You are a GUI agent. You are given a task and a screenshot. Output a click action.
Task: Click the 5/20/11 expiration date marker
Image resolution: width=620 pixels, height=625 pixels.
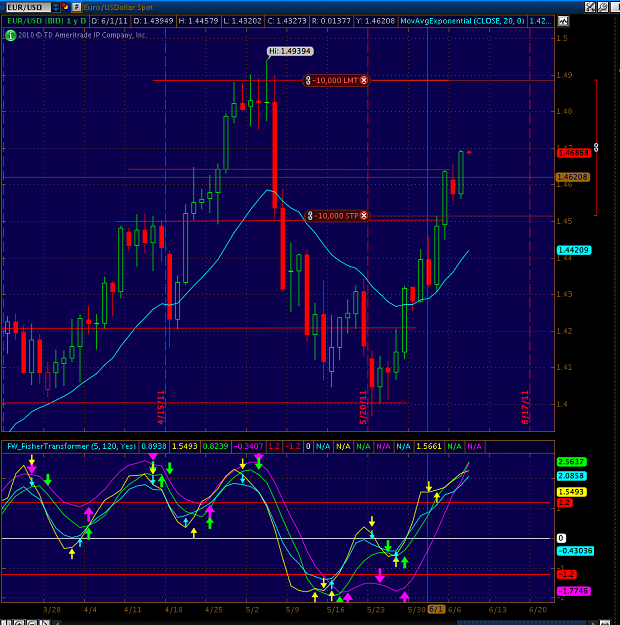tap(363, 408)
